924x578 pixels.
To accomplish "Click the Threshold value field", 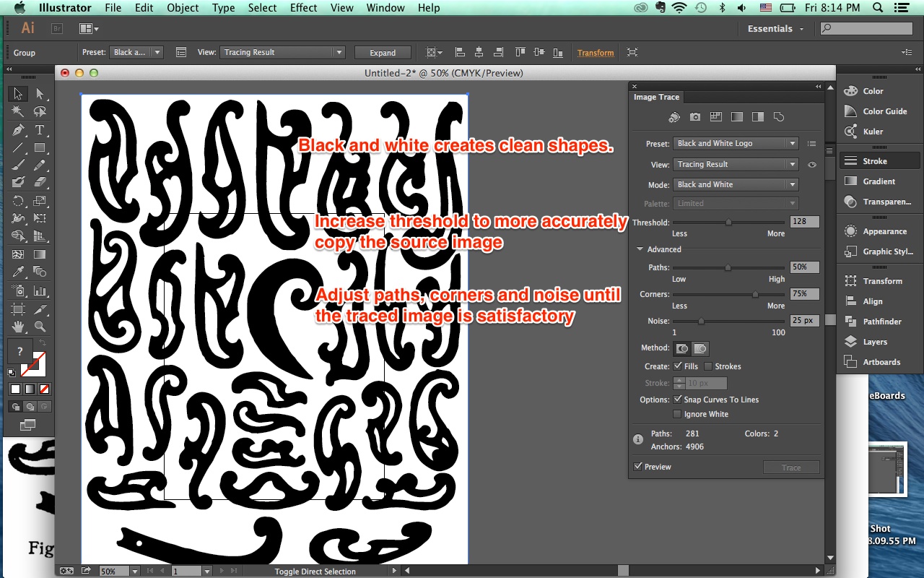I will tap(805, 223).
